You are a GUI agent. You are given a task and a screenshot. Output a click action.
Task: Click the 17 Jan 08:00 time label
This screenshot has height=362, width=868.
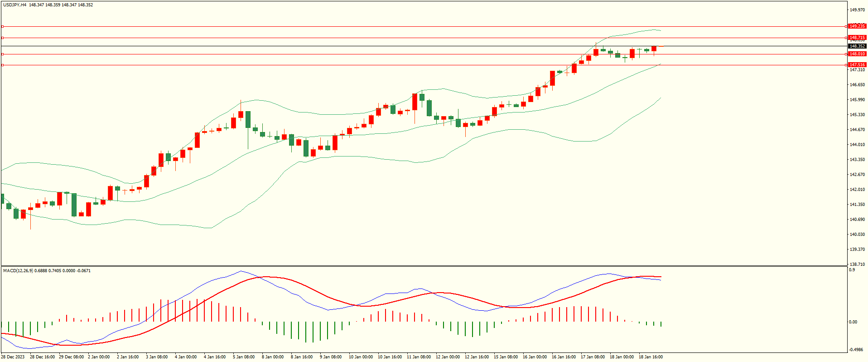pyautogui.click(x=593, y=357)
